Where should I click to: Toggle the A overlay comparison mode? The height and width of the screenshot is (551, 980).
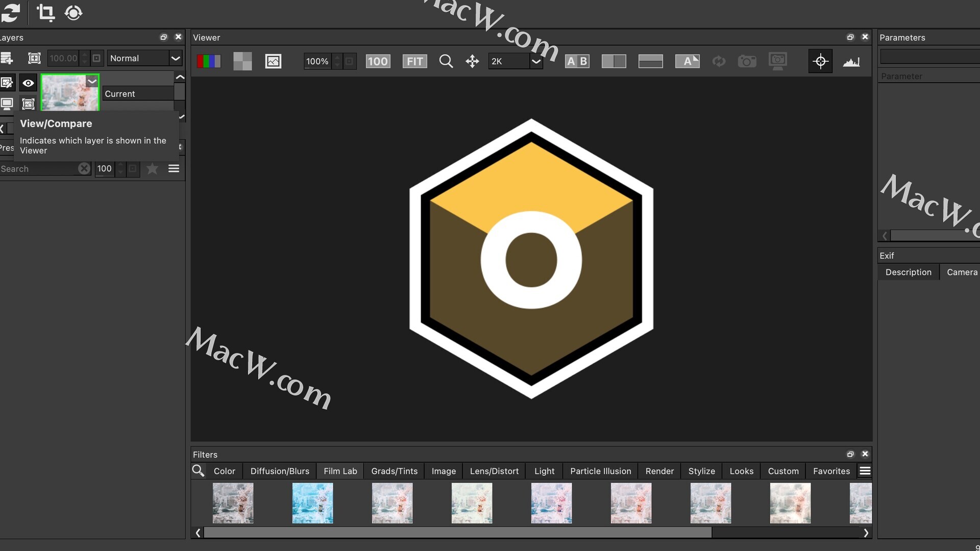(688, 61)
